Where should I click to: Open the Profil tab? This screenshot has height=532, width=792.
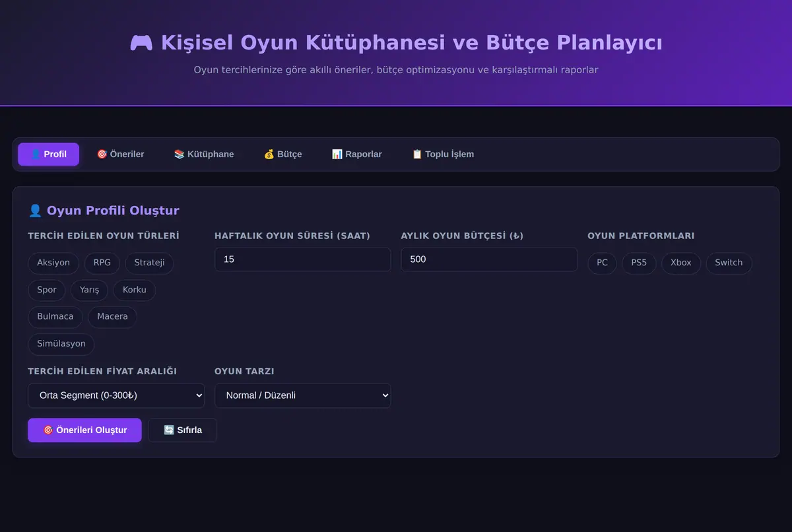pos(48,154)
